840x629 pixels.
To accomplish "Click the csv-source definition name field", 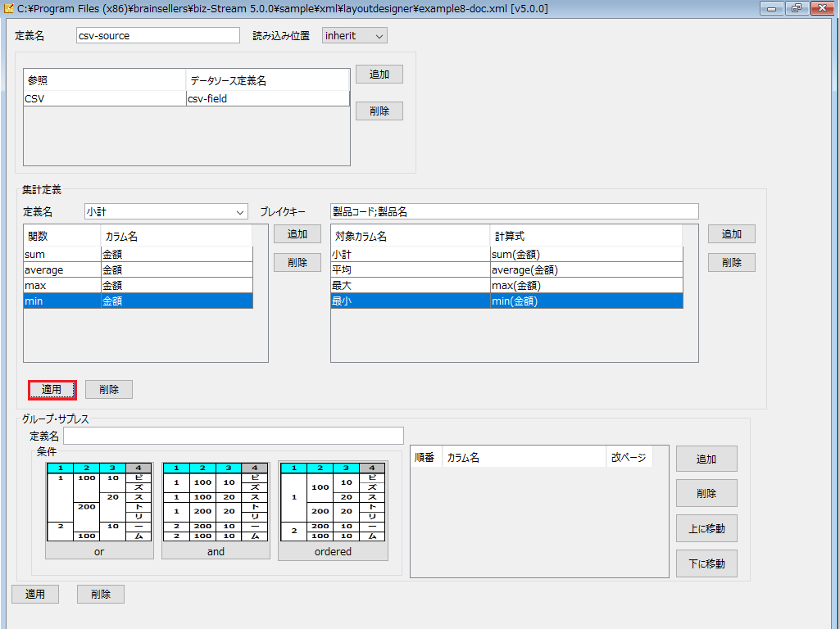I will 157,35.
